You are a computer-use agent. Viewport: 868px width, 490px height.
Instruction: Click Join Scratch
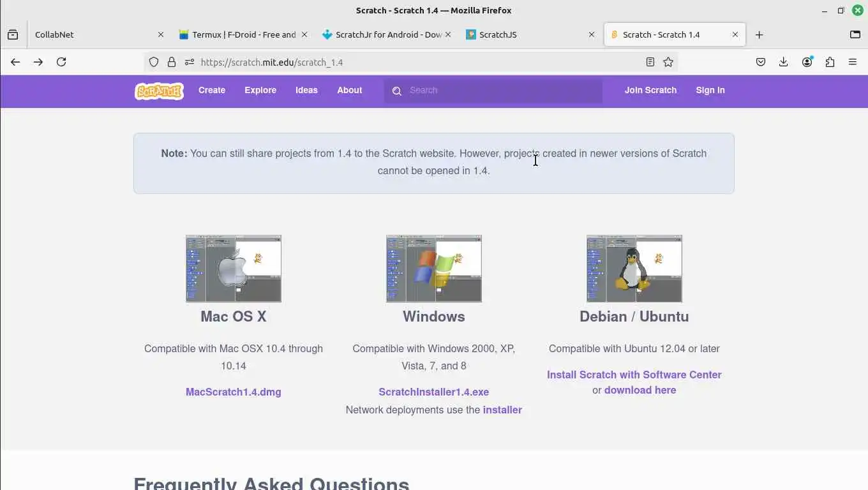click(650, 91)
